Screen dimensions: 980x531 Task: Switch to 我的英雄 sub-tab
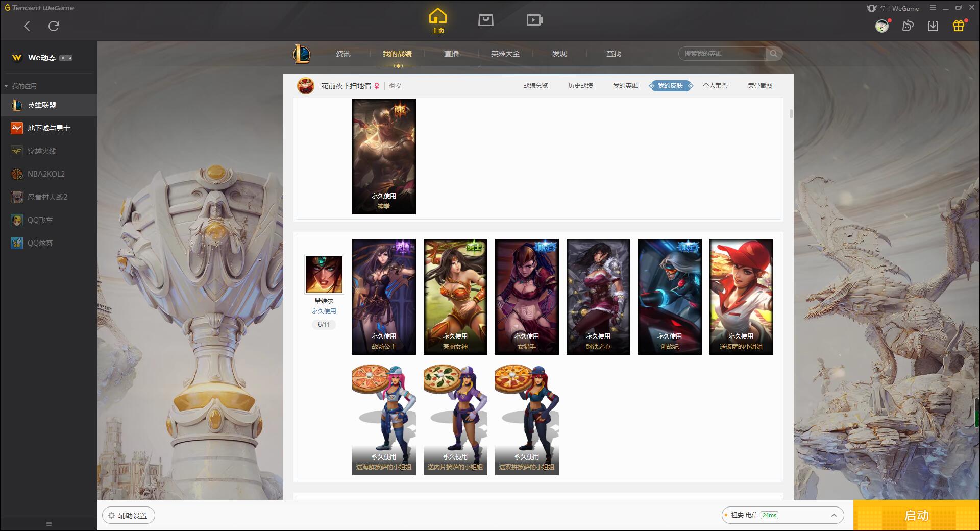625,86
